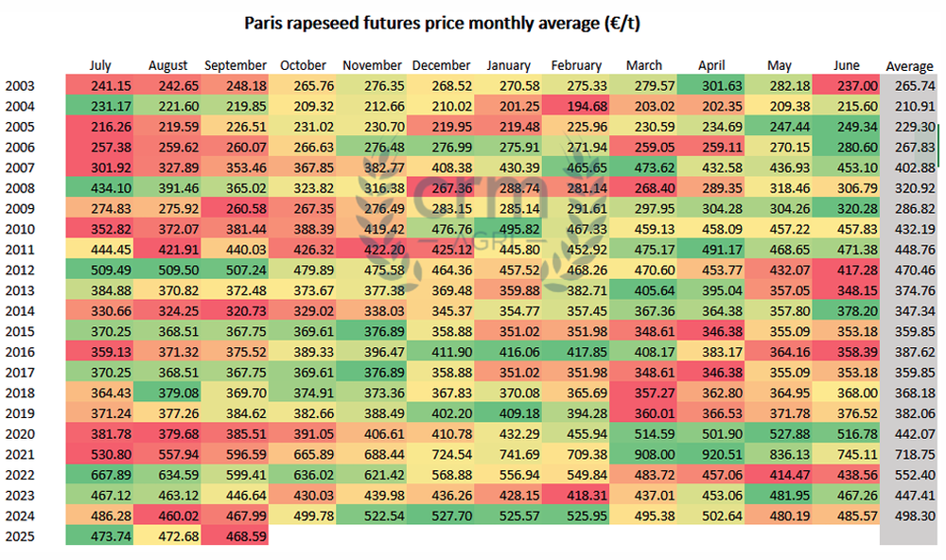Select the January 2010 cell 495.82
The height and width of the screenshot is (560, 946).
point(508,229)
